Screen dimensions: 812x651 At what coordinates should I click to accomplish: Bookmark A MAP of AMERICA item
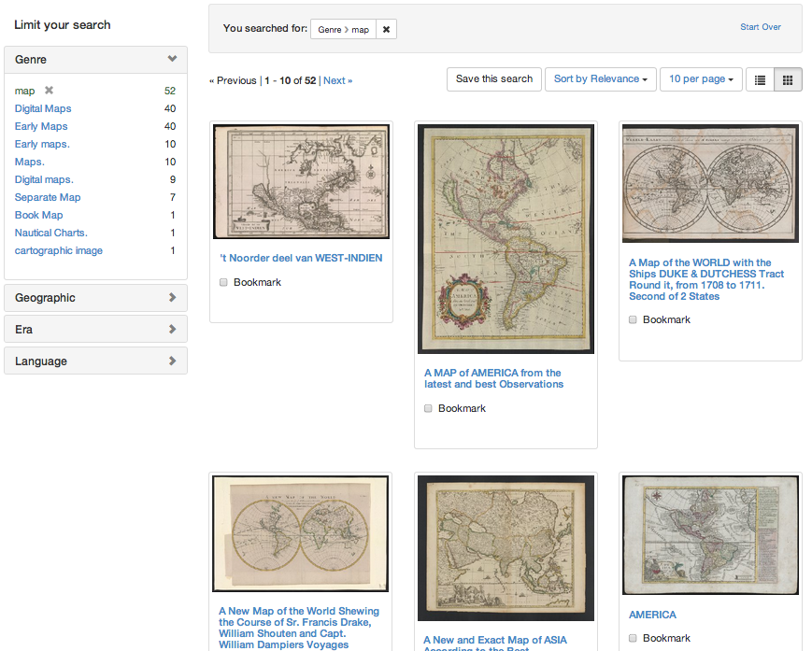coord(428,409)
